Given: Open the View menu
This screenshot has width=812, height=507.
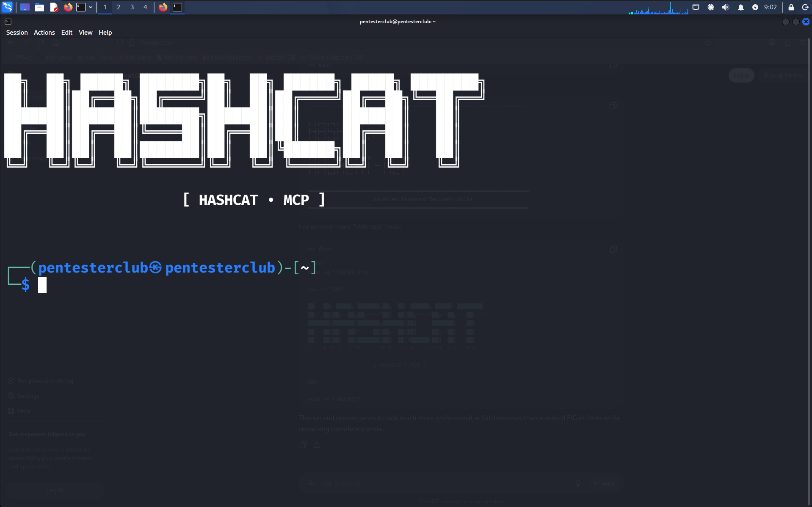Looking at the screenshot, I should (x=86, y=33).
